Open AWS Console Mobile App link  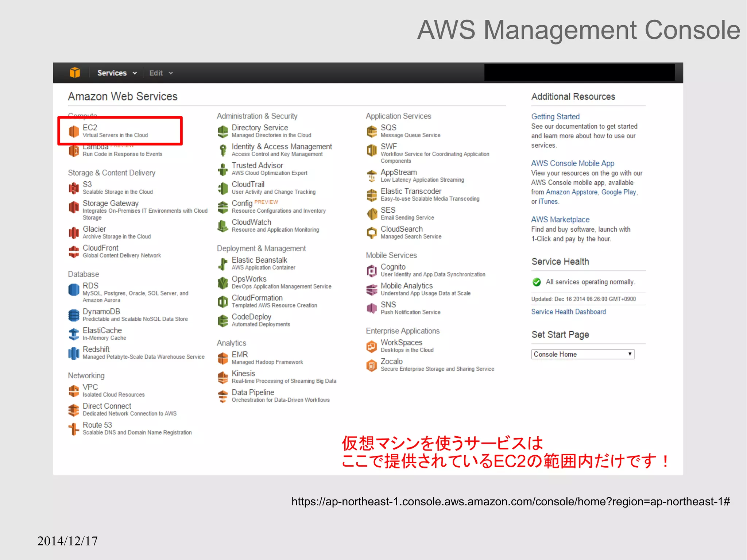(x=573, y=163)
